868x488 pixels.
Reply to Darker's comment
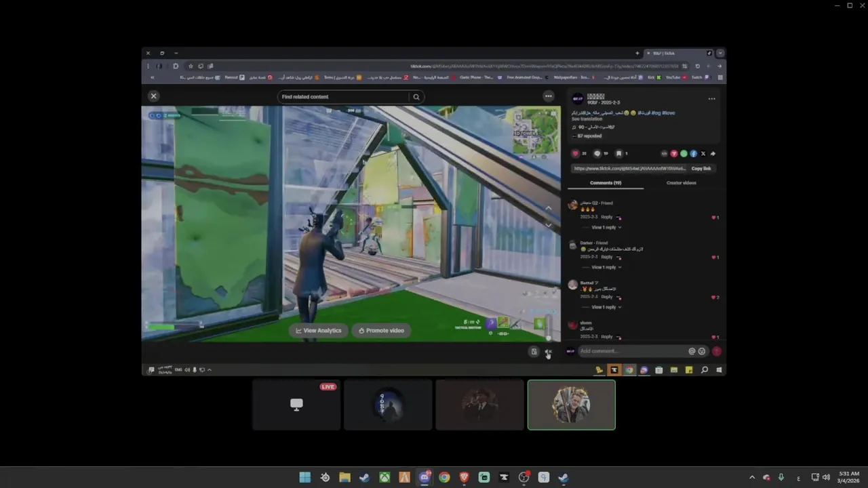[607, 257]
